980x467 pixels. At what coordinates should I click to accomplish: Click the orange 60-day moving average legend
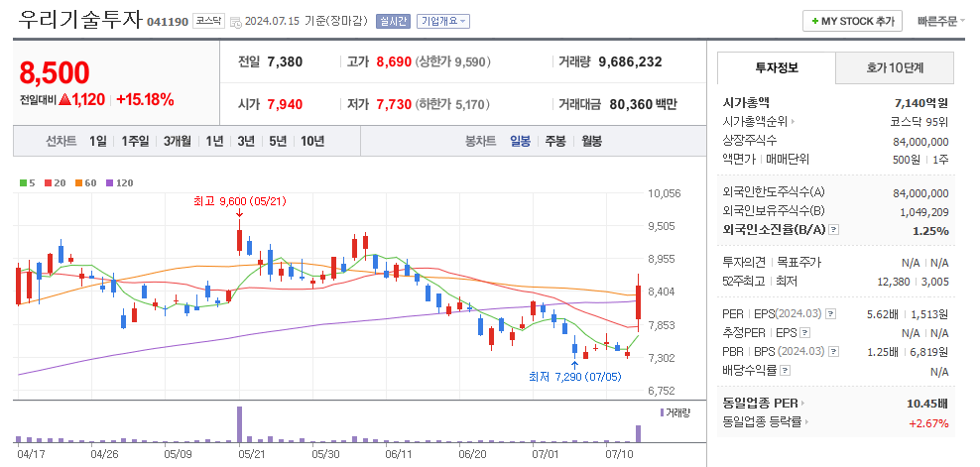pyautogui.click(x=86, y=183)
